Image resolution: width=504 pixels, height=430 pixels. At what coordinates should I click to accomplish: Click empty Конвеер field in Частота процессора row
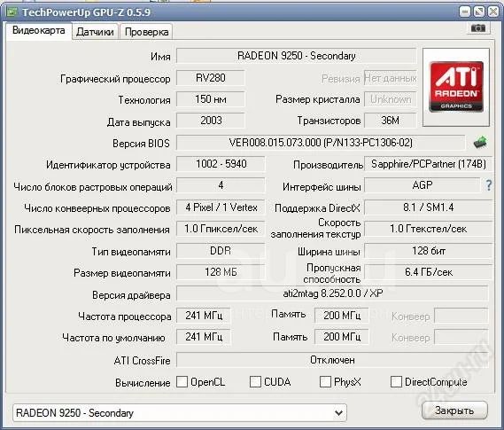click(x=461, y=316)
